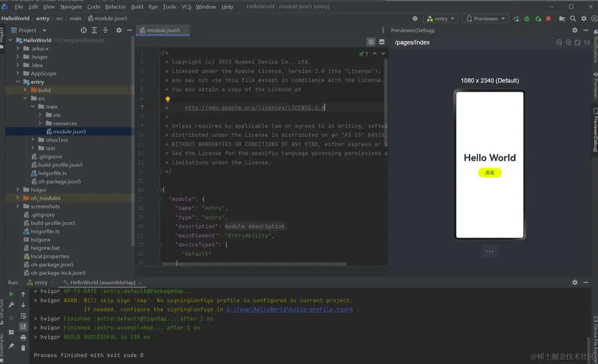Open Run panel settings gear
The image size is (598, 364).
(x=575, y=282)
